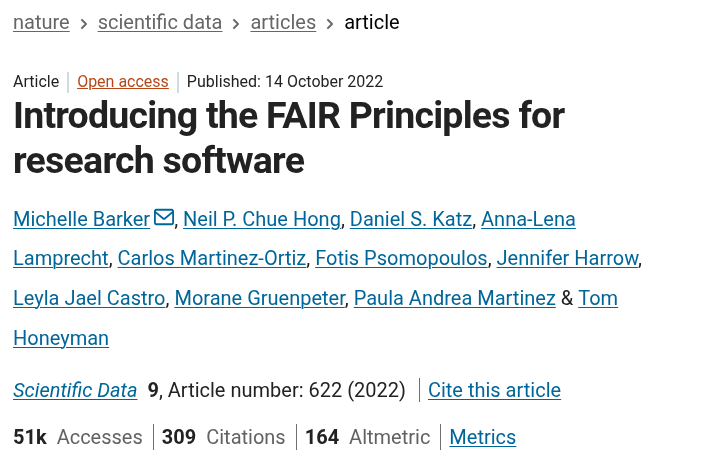Open the article Metrics page

[482, 438]
